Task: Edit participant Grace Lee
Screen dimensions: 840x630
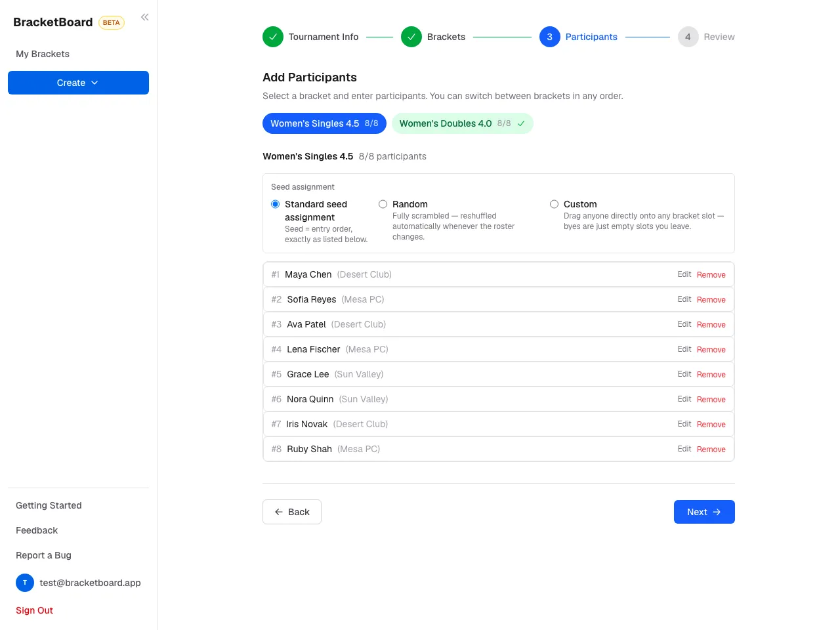Action: click(684, 374)
